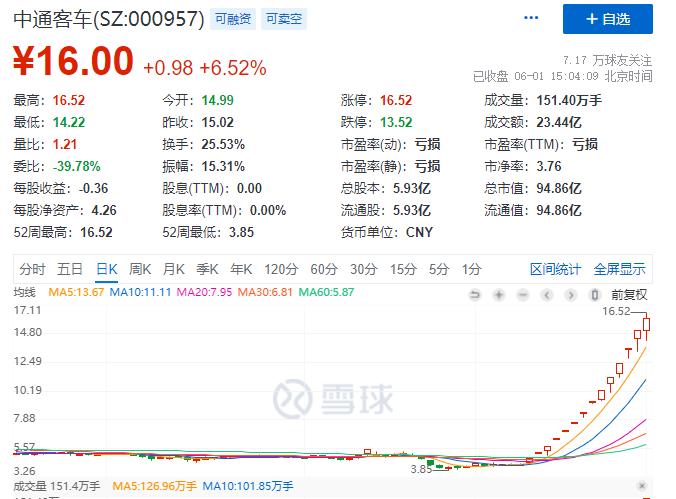
Task: Click the 成交额 value 23.44亿
Action: (x=559, y=122)
